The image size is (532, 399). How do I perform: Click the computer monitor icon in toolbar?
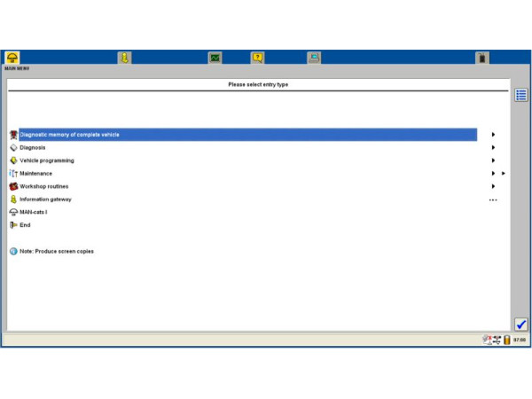pyautogui.click(x=314, y=58)
